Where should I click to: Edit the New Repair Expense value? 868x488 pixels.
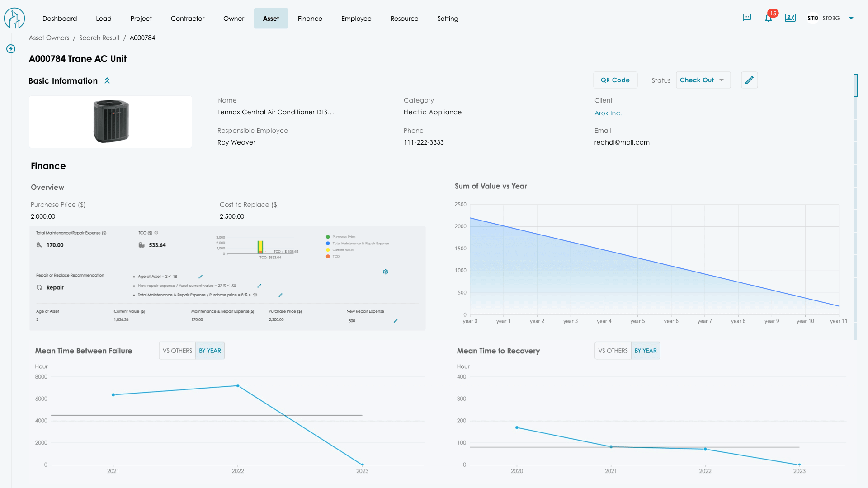396,321
